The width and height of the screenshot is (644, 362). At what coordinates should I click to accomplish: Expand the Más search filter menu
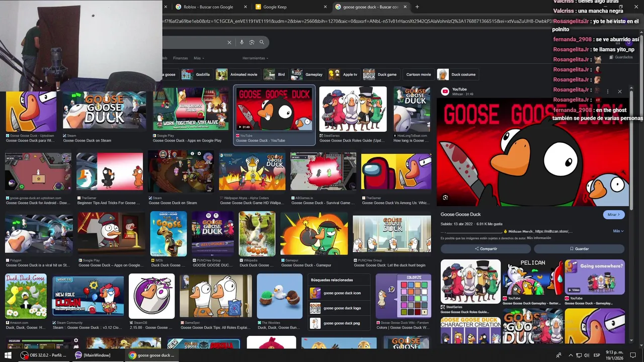(x=198, y=58)
